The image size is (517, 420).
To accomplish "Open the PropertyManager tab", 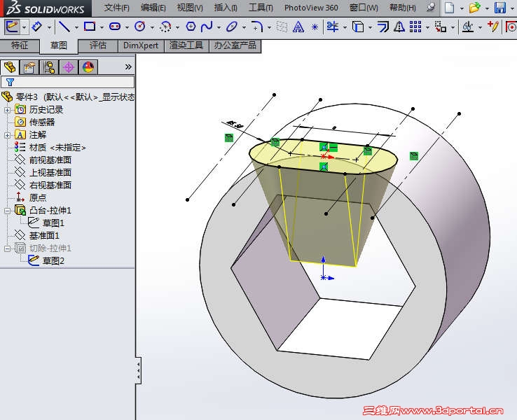I will pos(29,67).
